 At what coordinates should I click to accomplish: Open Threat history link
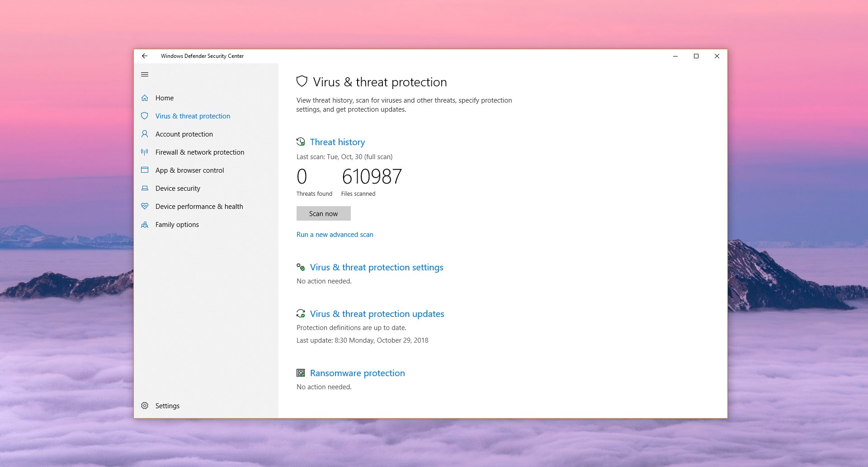338,142
